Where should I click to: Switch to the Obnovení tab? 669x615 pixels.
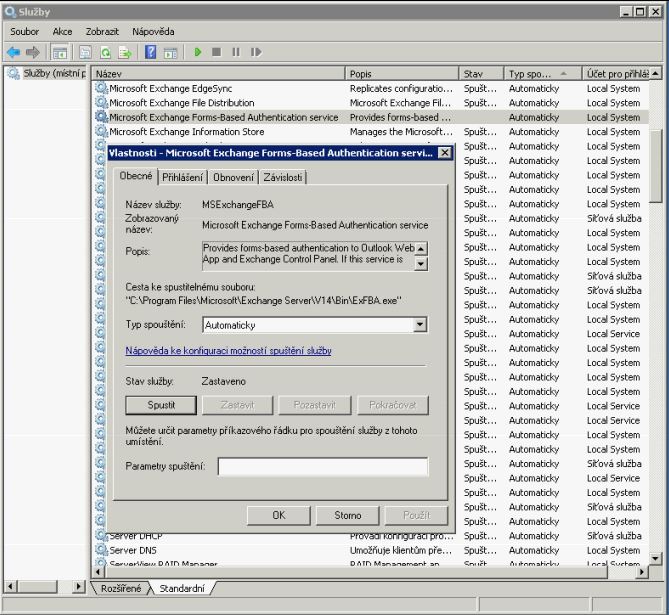(x=233, y=177)
